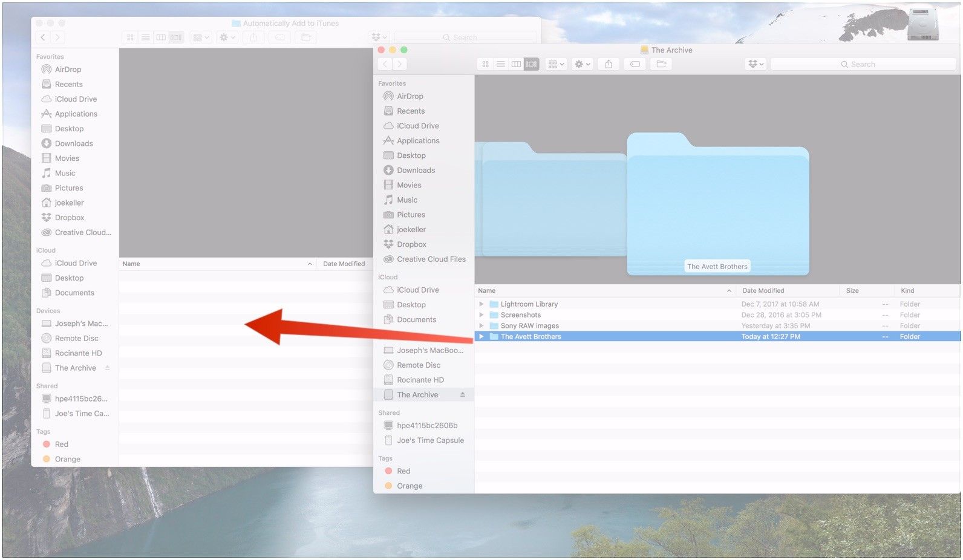This screenshot has height=560, width=963.
Task: Select Rocinante HD in The Archive sidebar
Action: [420, 380]
